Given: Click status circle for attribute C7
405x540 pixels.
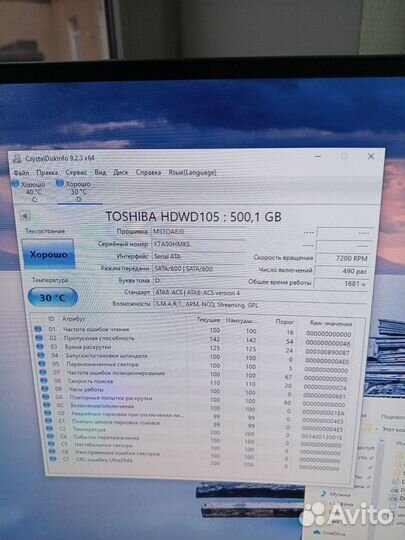Looking at the screenshot, I should (53, 459).
